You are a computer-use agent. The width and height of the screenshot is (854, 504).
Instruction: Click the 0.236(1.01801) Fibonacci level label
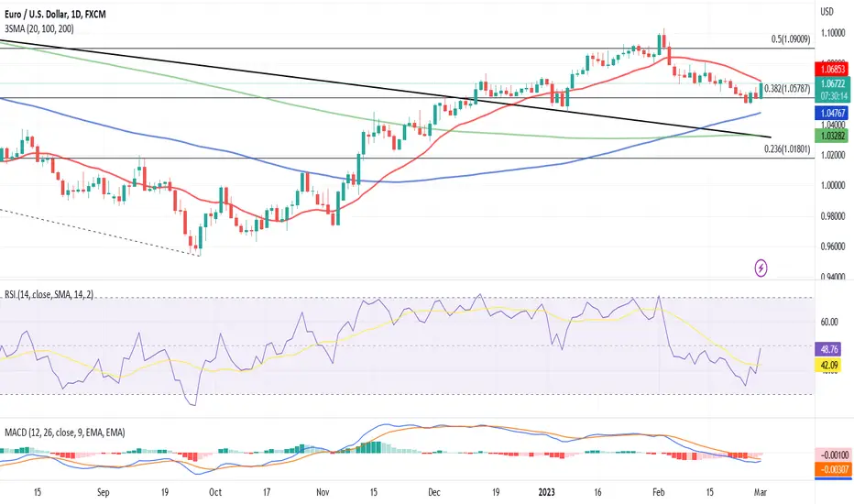[787, 148]
